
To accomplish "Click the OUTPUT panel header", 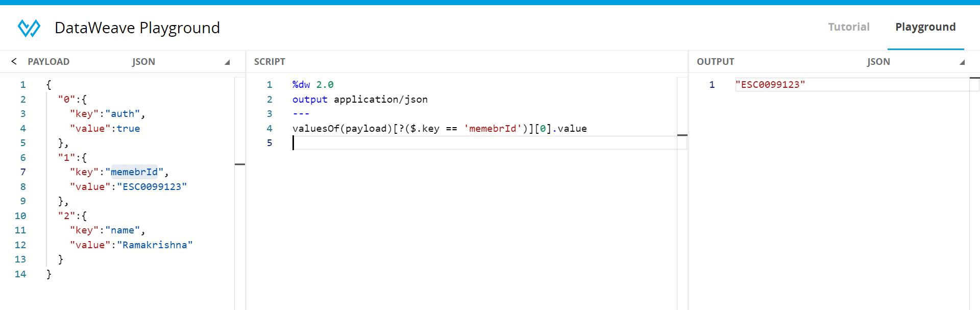I will [x=715, y=62].
